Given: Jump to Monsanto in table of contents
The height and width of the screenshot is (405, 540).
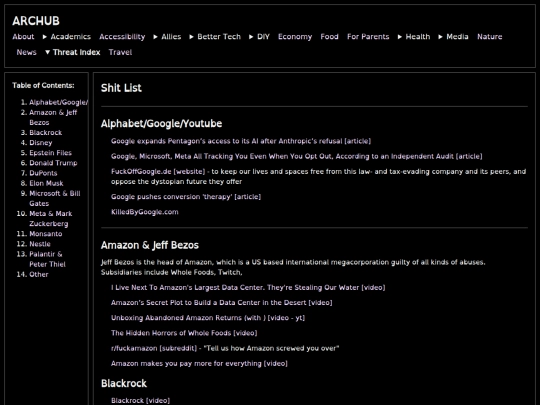Looking at the screenshot, I should (x=45, y=234).
